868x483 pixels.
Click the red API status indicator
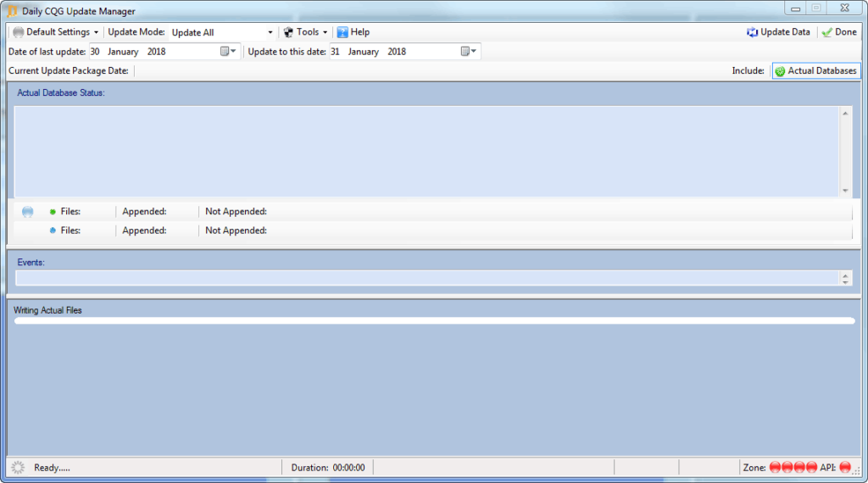(x=845, y=468)
